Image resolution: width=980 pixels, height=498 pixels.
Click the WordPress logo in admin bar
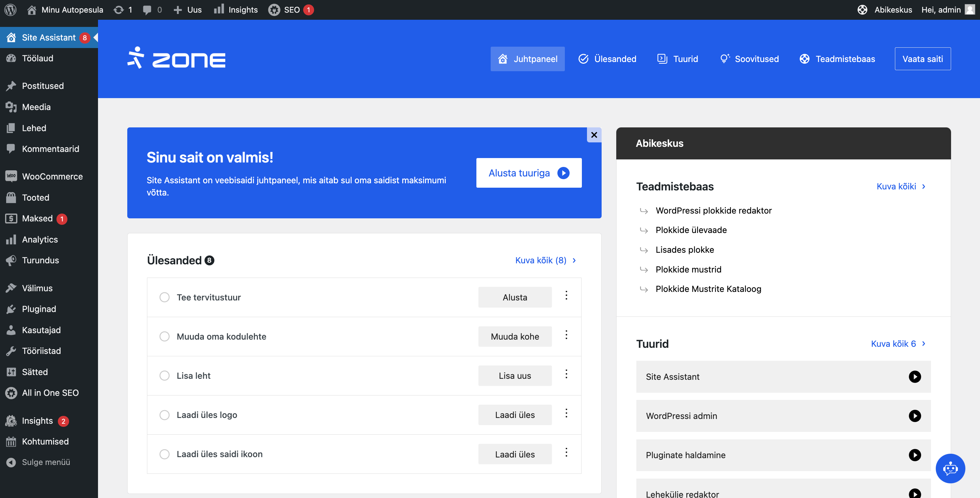pyautogui.click(x=10, y=10)
